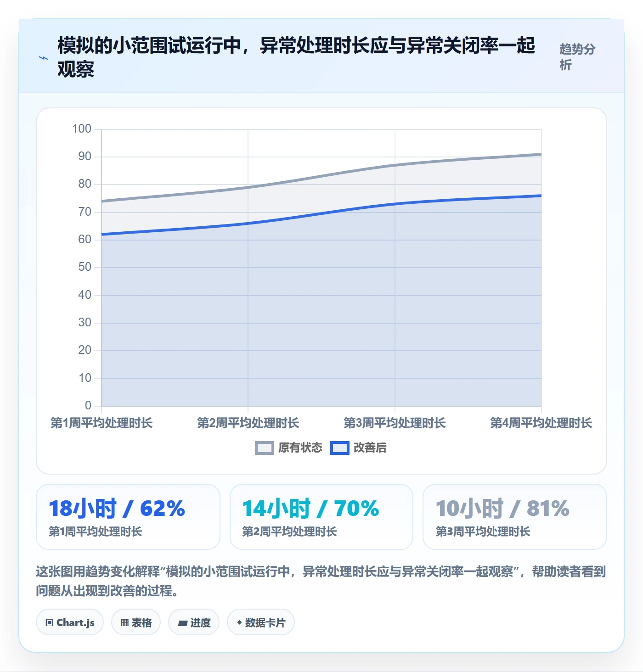Click the lightning bolt icon beside the title
Image resolution: width=643 pixels, height=672 pixels.
43,58
